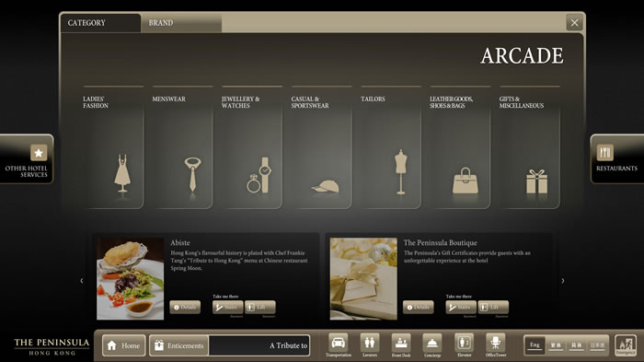644x362 pixels.
Task: Switch language to Japanese
Action: (597, 345)
